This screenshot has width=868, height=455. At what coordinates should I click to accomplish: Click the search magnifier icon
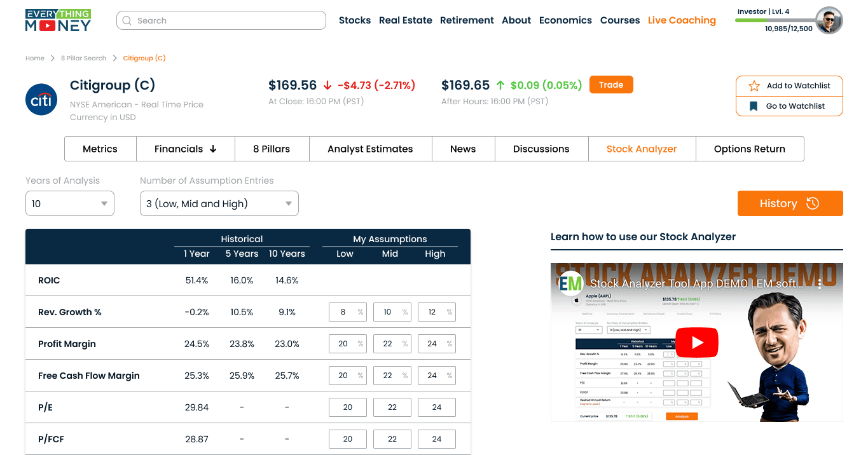click(x=128, y=20)
